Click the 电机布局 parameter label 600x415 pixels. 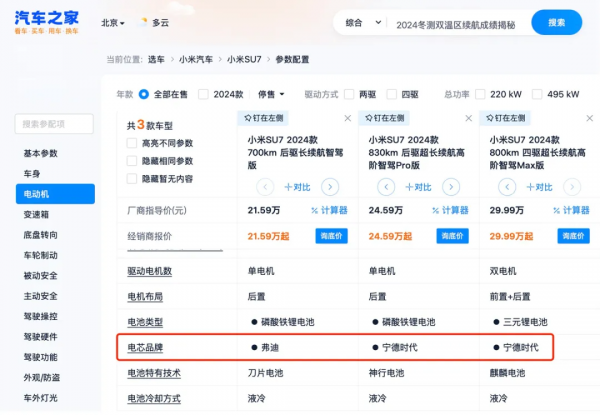(145, 296)
